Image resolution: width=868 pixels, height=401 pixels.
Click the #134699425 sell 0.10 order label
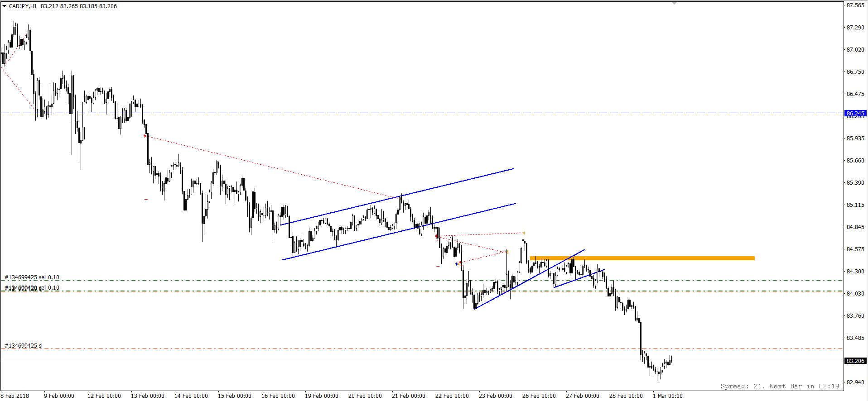(x=32, y=277)
